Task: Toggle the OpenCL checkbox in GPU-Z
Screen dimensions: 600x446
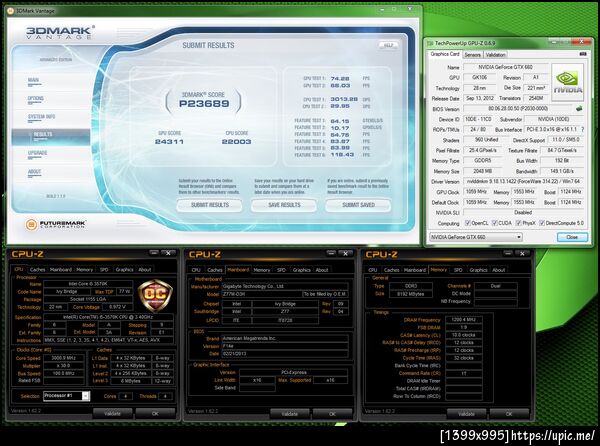Action: click(467, 223)
